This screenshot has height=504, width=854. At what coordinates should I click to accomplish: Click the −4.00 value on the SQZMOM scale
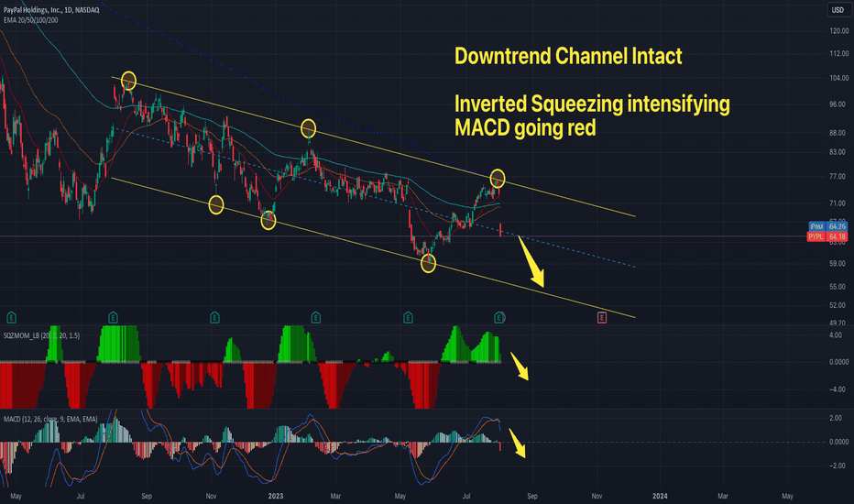pos(838,389)
